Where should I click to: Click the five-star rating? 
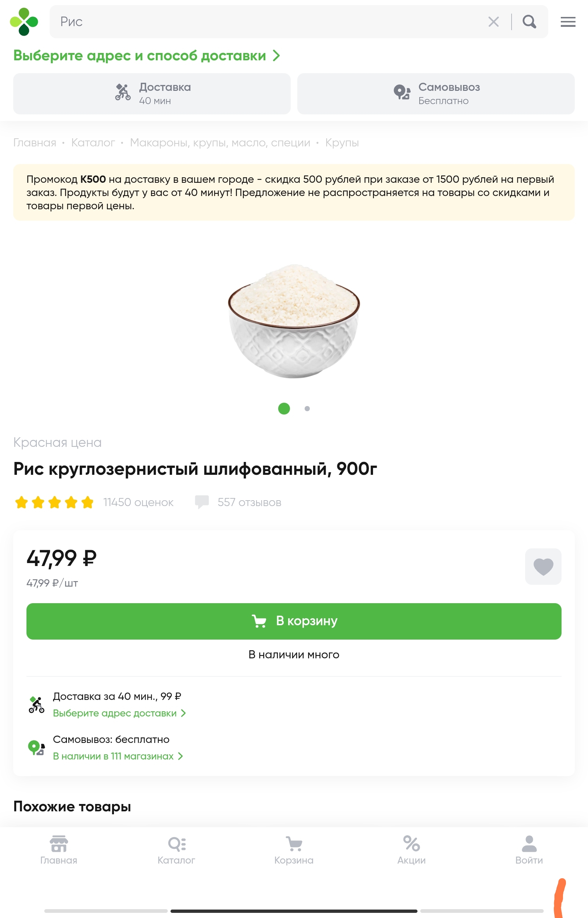point(54,502)
